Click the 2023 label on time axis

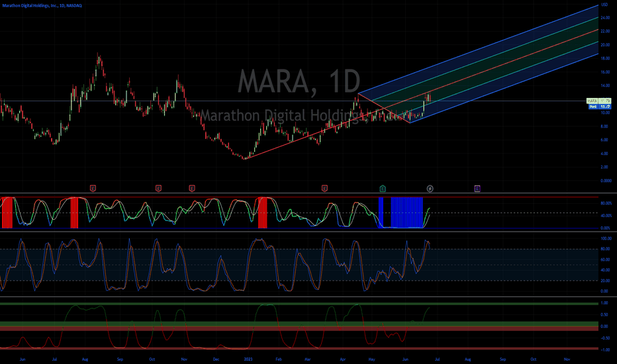pyautogui.click(x=248, y=359)
